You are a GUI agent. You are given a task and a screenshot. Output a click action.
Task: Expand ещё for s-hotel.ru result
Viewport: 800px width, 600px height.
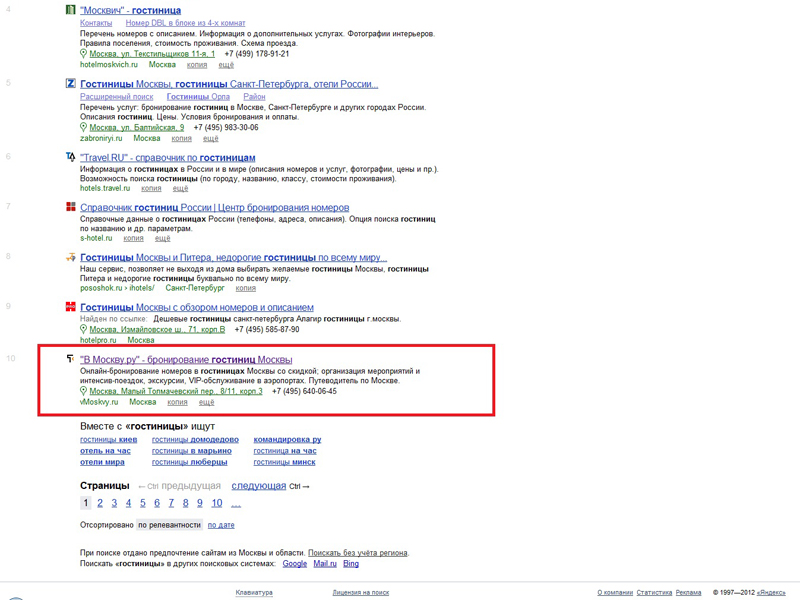[x=162, y=238]
